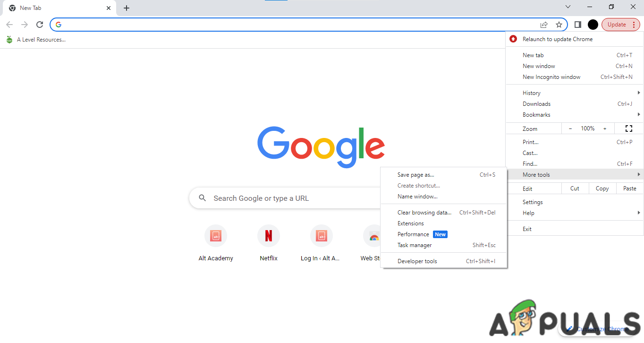This screenshot has height=343, width=644.
Task: Expand the History submenu
Action: pyautogui.click(x=575, y=93)
